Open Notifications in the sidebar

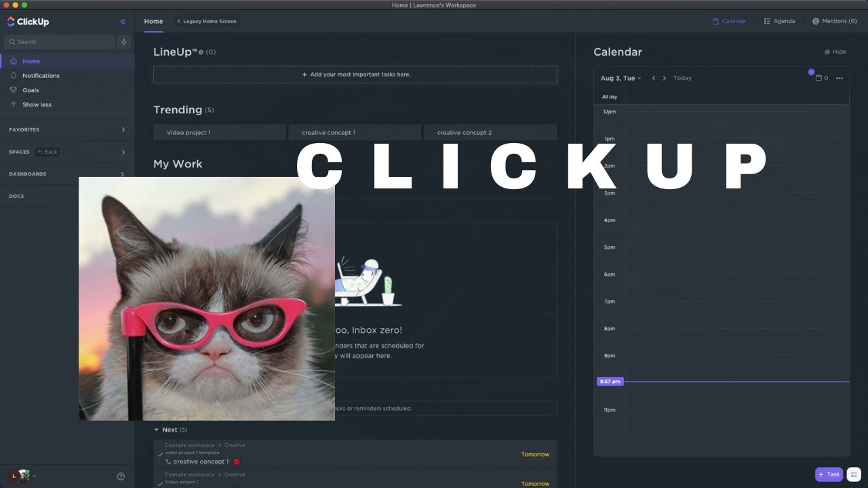click(x=41, y=76)
